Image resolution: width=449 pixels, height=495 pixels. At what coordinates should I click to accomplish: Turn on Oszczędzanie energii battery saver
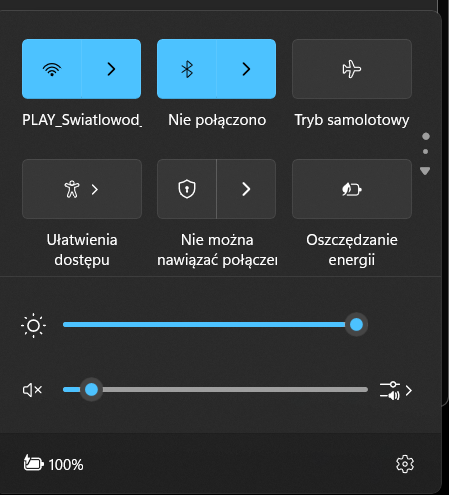click(x=352, y=189)
